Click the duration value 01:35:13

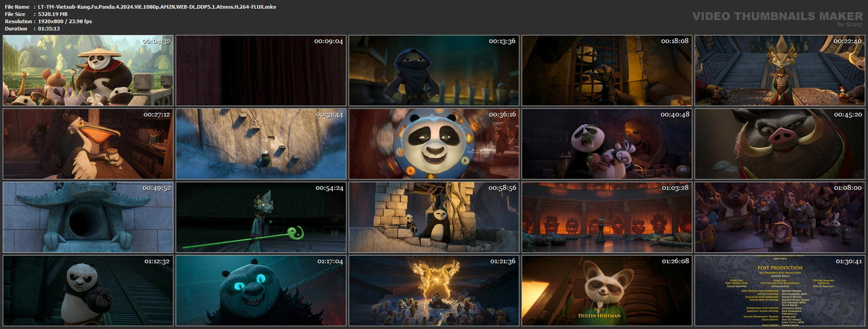tap(49, 28)
